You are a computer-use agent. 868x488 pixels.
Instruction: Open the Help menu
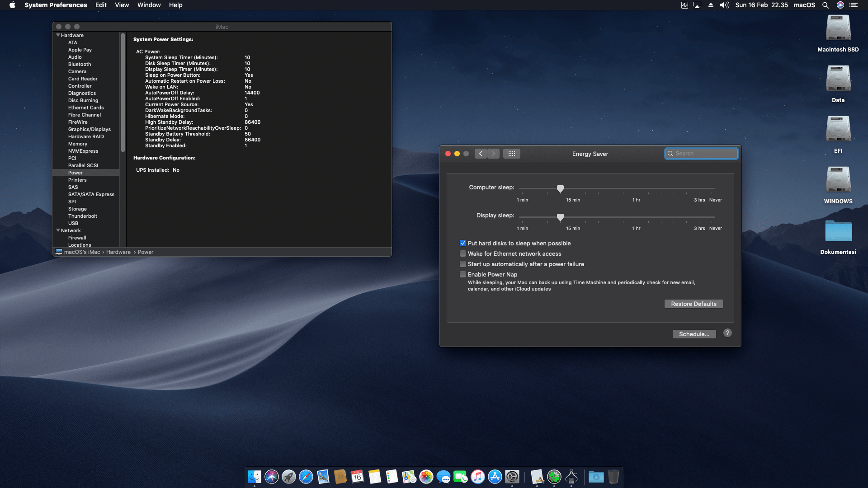[x=176, y=5]
